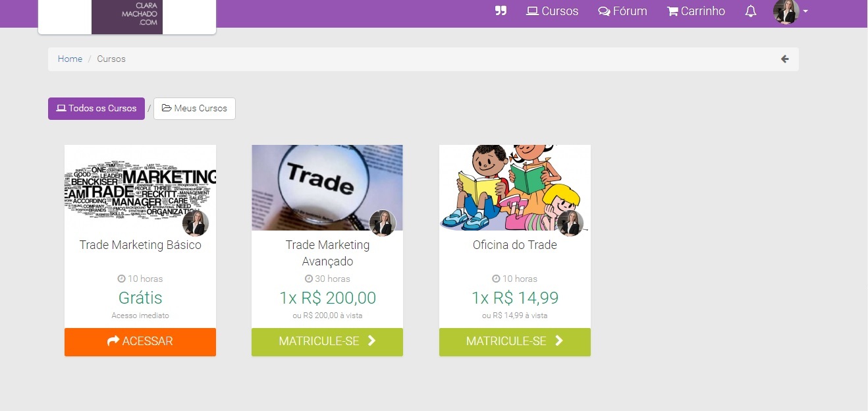Screen dimensions: 868x411
Task: Click the Oficina do Trade course title
Action: (515, 245)
